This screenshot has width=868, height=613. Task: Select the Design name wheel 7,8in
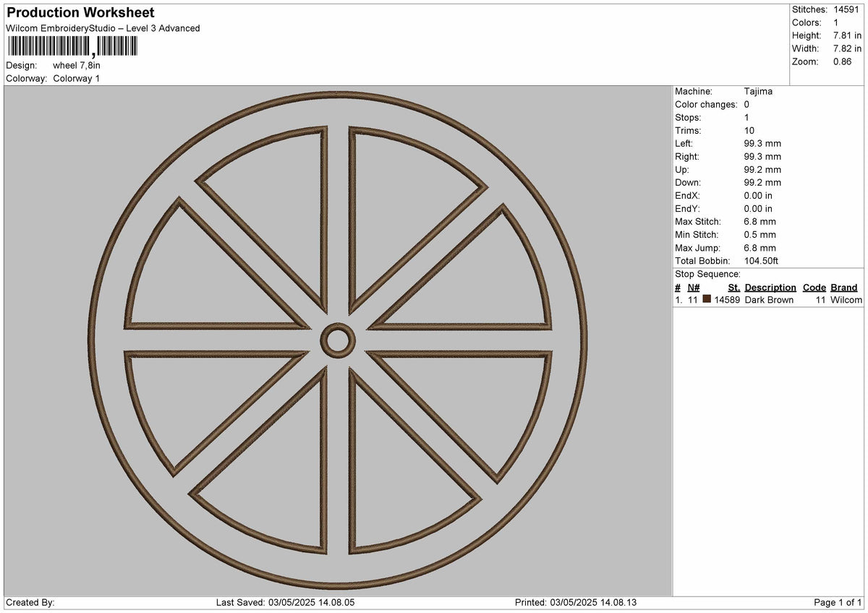[x=76, y=64]
